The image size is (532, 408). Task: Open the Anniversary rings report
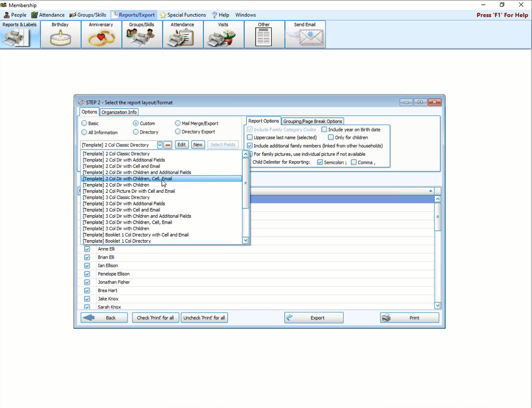click(101, 37)
